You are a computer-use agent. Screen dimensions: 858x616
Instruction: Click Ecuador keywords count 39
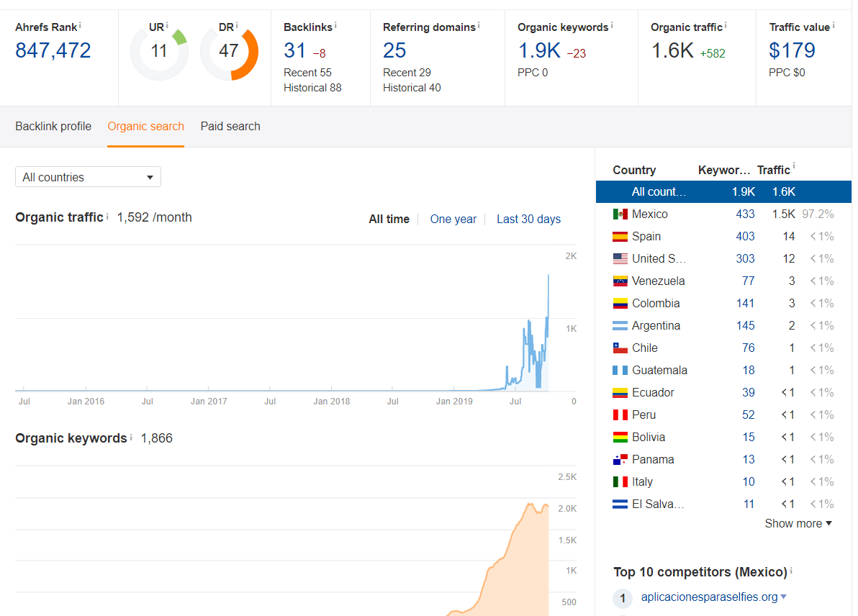point(748,392)
